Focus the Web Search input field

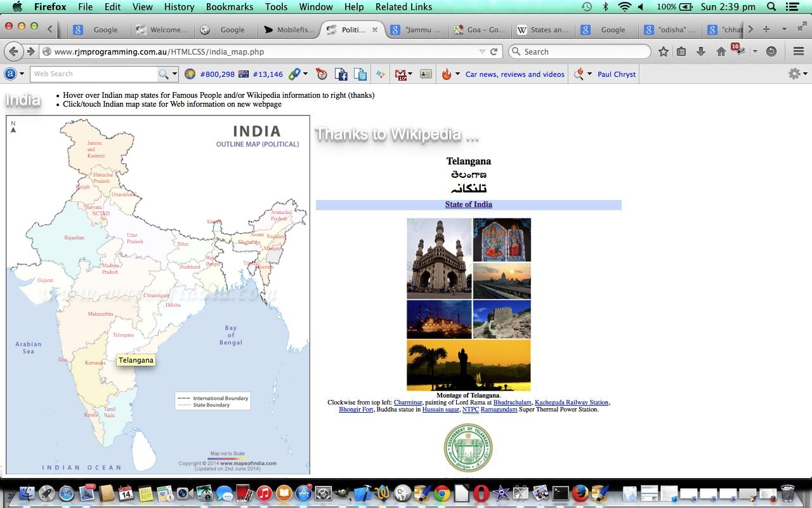point(94,74)
